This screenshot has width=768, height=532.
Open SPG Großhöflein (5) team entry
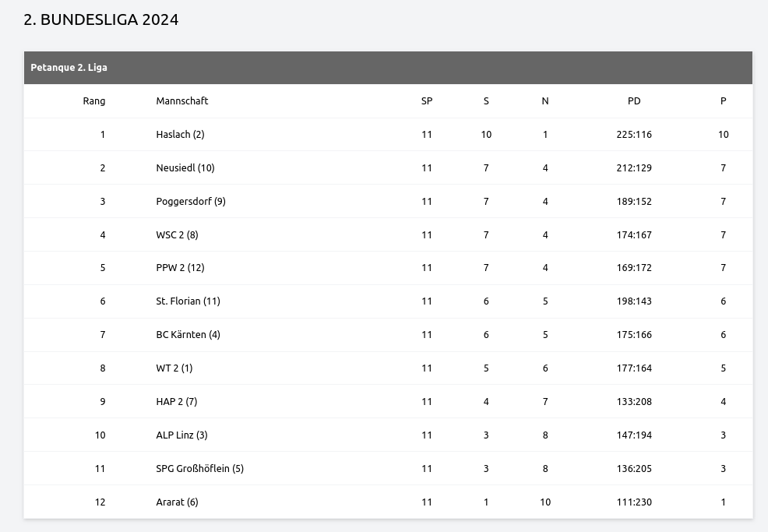click(200, 468)
